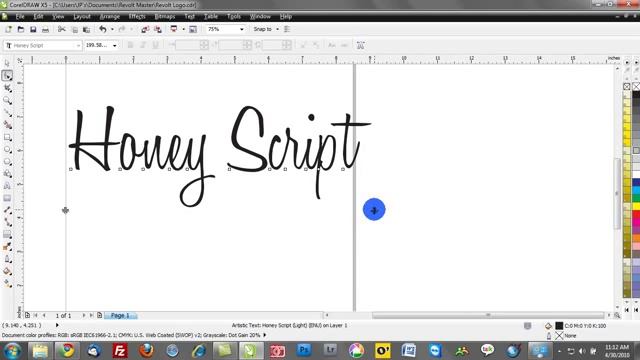Open the Edit menu

(38, 17)
